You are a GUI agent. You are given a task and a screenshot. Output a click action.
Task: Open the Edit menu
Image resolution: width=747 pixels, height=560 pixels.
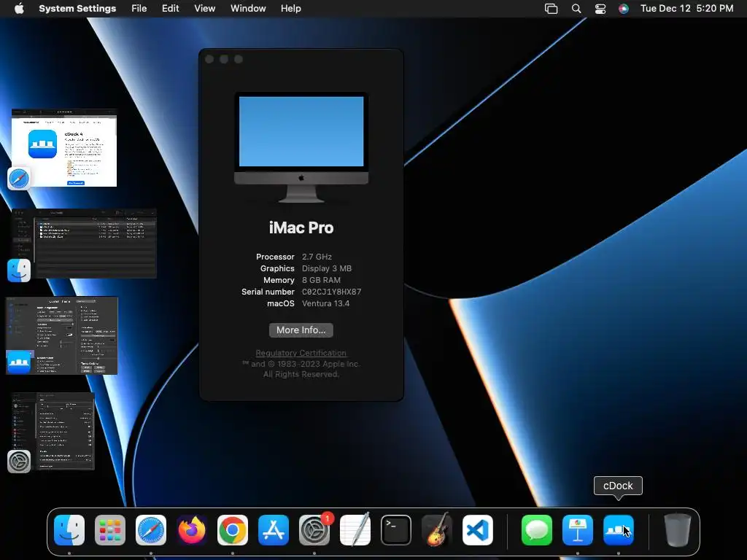click(170, 9)
